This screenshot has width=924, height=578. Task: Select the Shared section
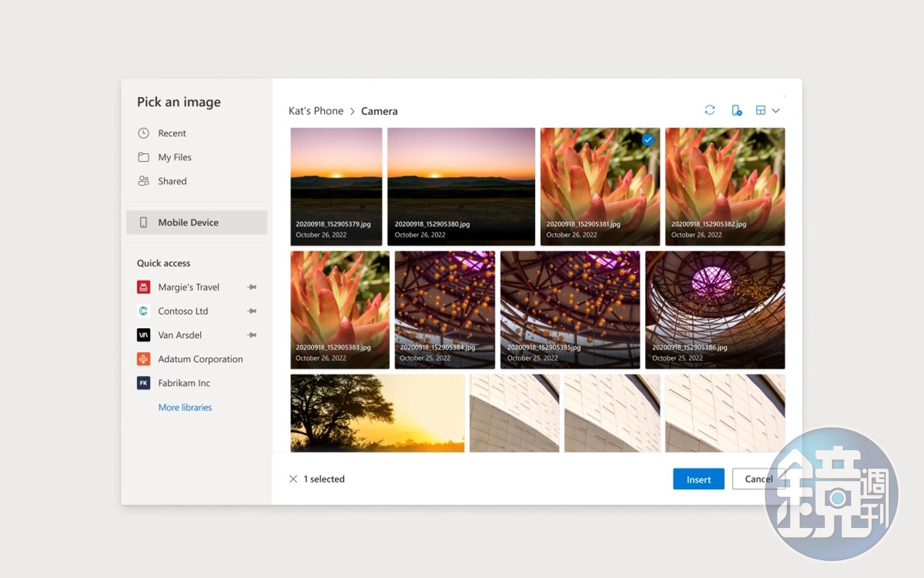point(172,181)
